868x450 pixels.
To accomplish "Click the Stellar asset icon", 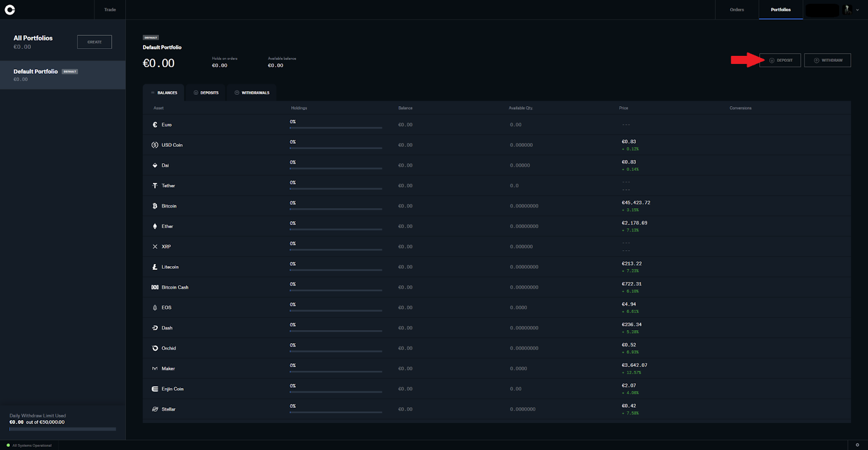I will tap(155, 409).
